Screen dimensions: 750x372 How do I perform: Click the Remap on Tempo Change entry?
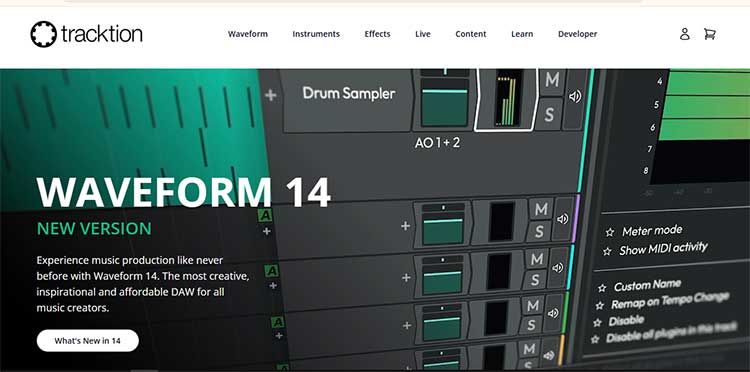pyautogui.click(x=670, y=300)
